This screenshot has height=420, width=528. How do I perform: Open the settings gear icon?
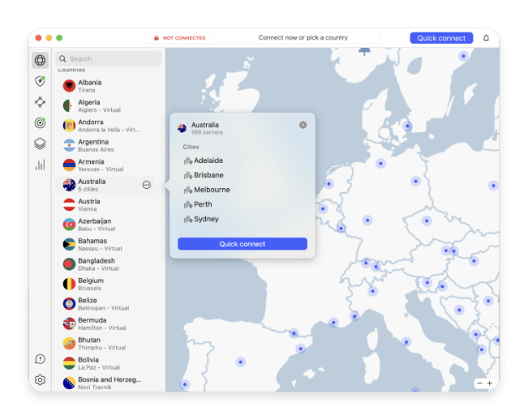40,380
